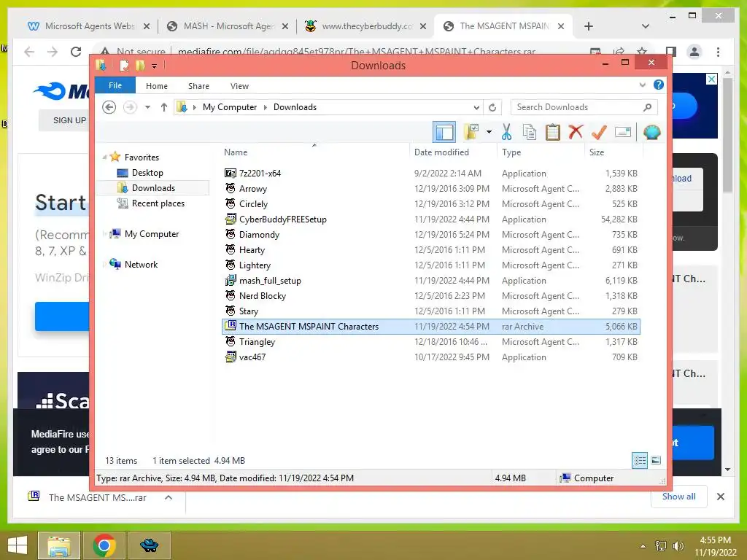Open Chrome tab search dropdown chevron
The width and height of the screenshot is (747, 560).
(645, 26)
